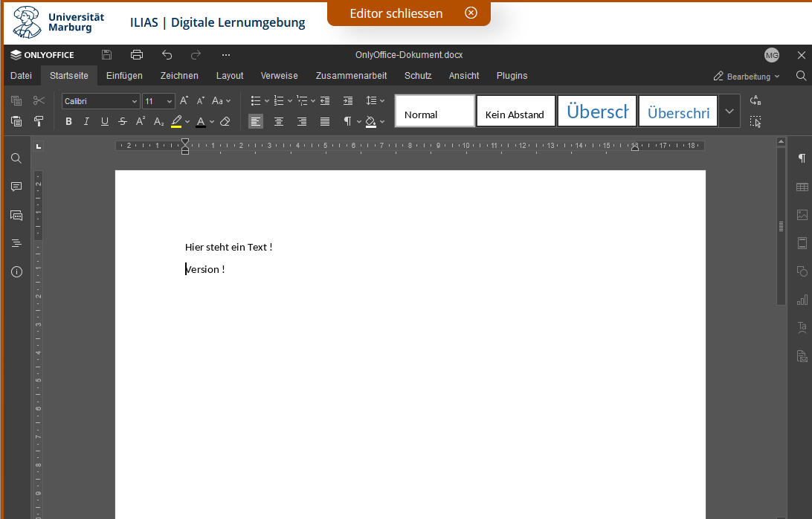Copy formatting with the paintbrush icon
The width and height of the screenshot is (812, 519).
click(39, 121)
